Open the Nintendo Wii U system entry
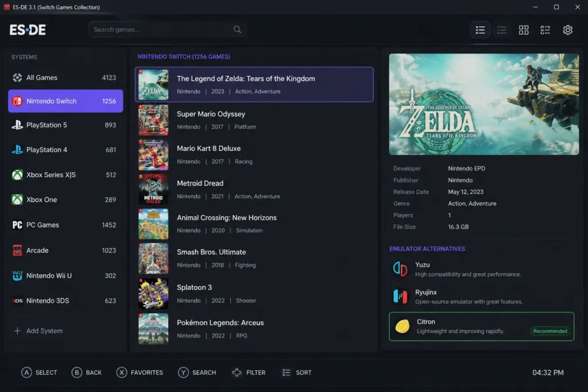 click(x=65, y=275)
